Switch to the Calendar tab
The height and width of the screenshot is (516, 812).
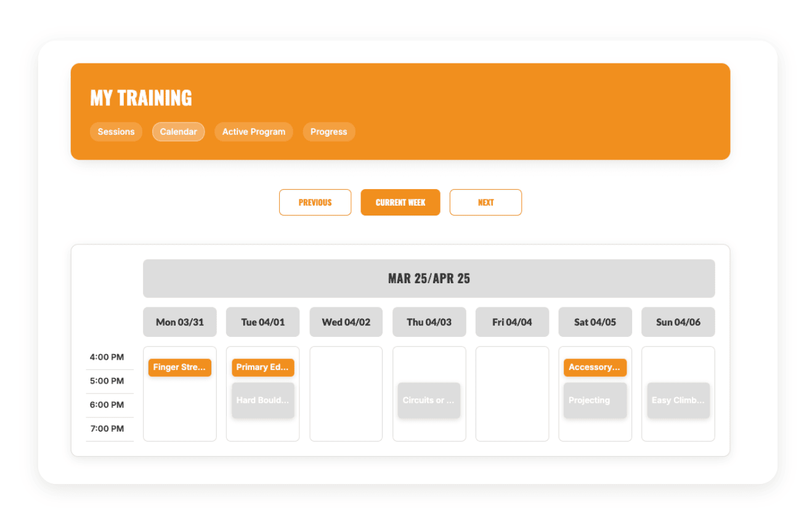point(178,132)
